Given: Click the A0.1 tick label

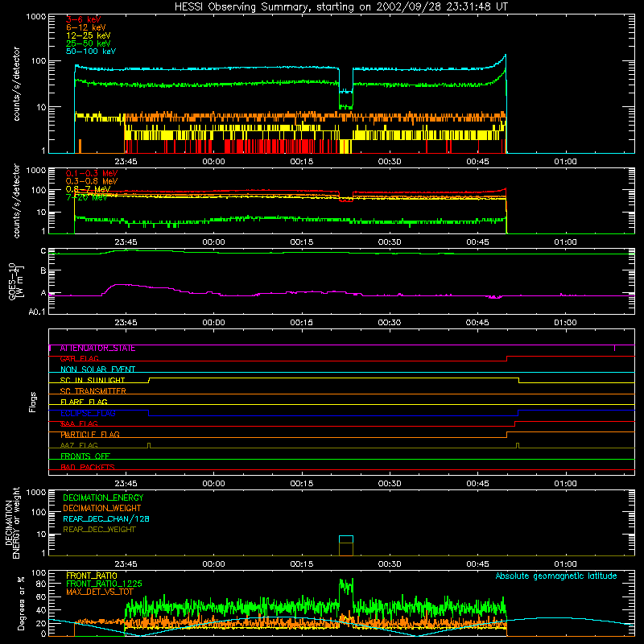Looking at the screenshot, I should [x=37, y=312].
